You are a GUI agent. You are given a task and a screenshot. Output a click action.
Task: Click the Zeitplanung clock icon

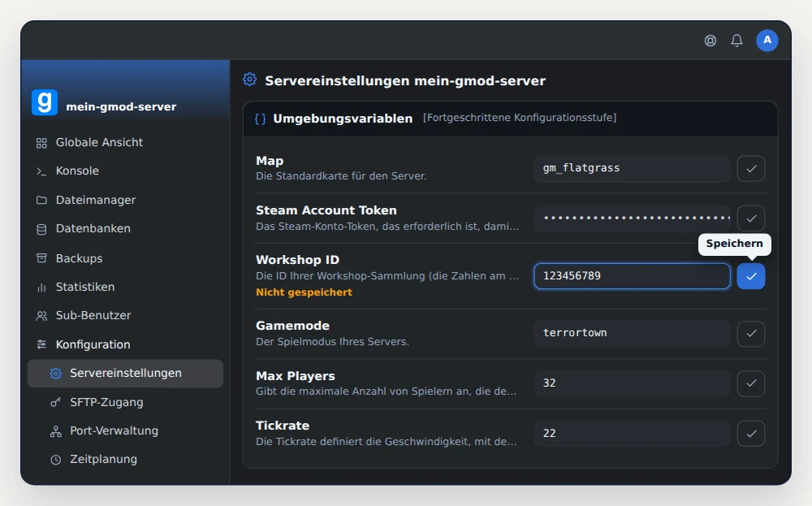coord(55,460)
